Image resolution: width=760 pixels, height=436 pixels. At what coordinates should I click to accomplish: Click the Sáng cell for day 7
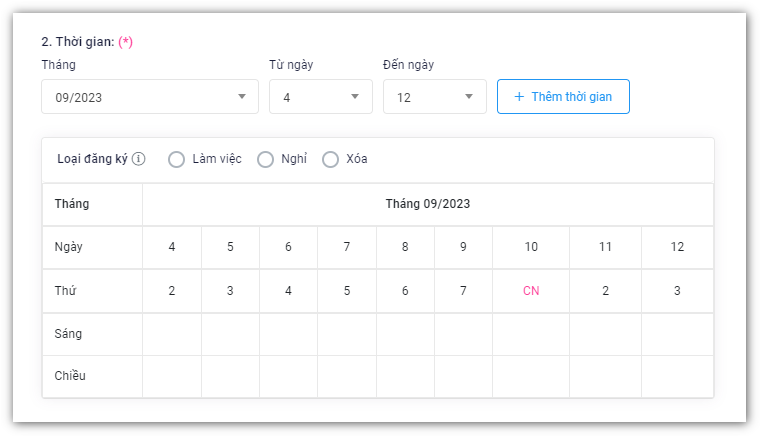(347, 334)
